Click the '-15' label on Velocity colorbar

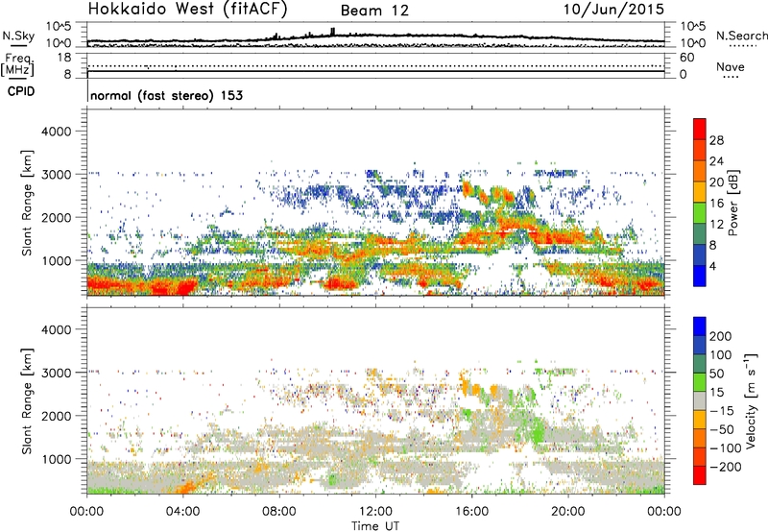[722, 411]
